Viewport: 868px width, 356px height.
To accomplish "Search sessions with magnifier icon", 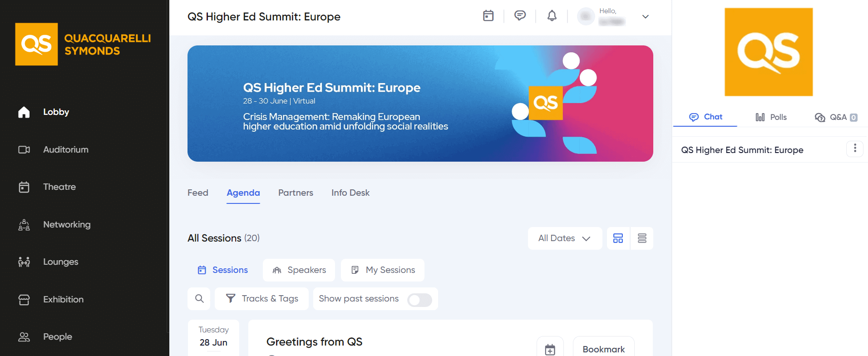I will 199,299.
